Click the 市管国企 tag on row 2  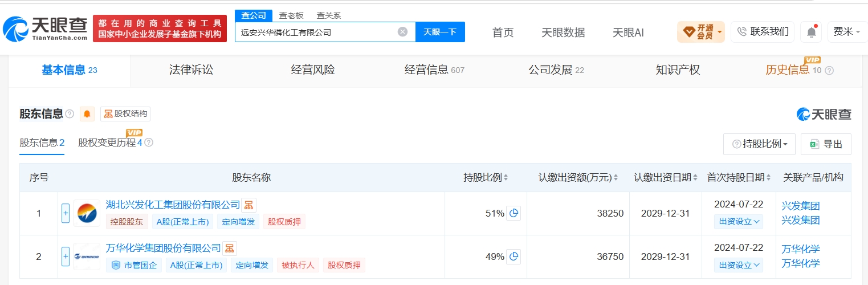[x=134, y=265]
